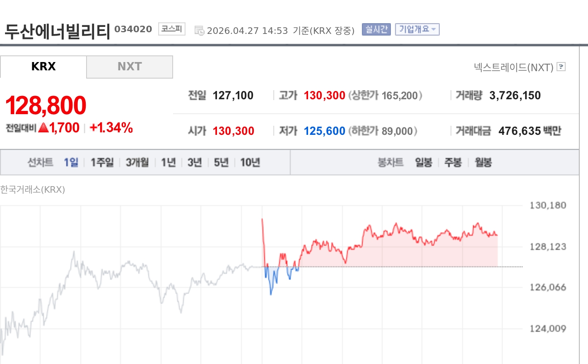The height and width of the screenshot is (364, 588).
Task: Switch to the NXT tab
Action: [130, 67]
